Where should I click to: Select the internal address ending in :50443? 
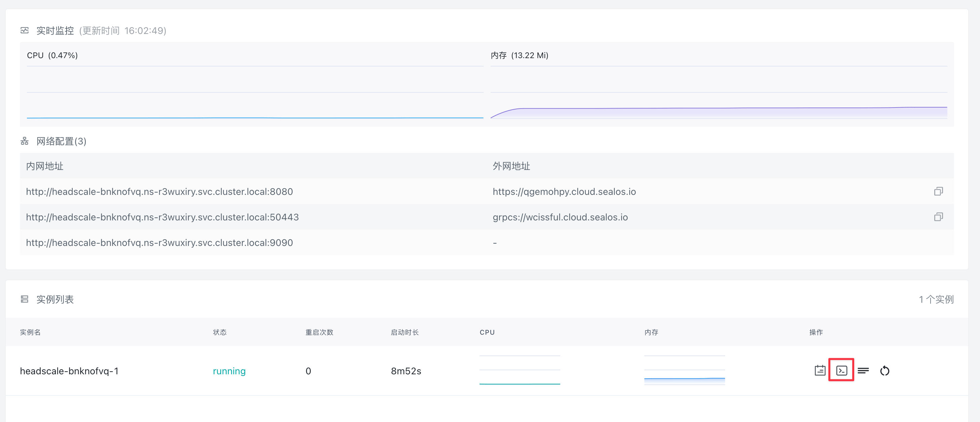click(x=162, y=217)
